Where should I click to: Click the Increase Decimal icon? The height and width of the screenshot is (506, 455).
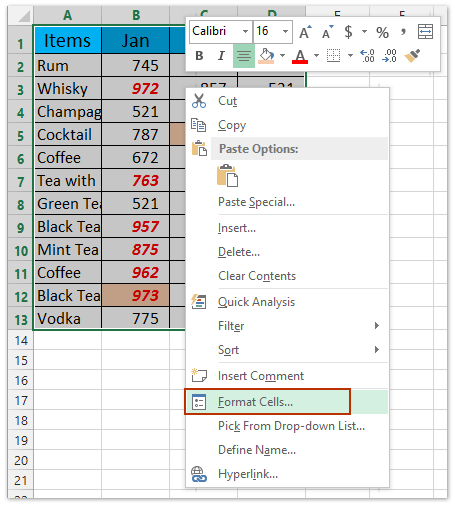[367, 56]
